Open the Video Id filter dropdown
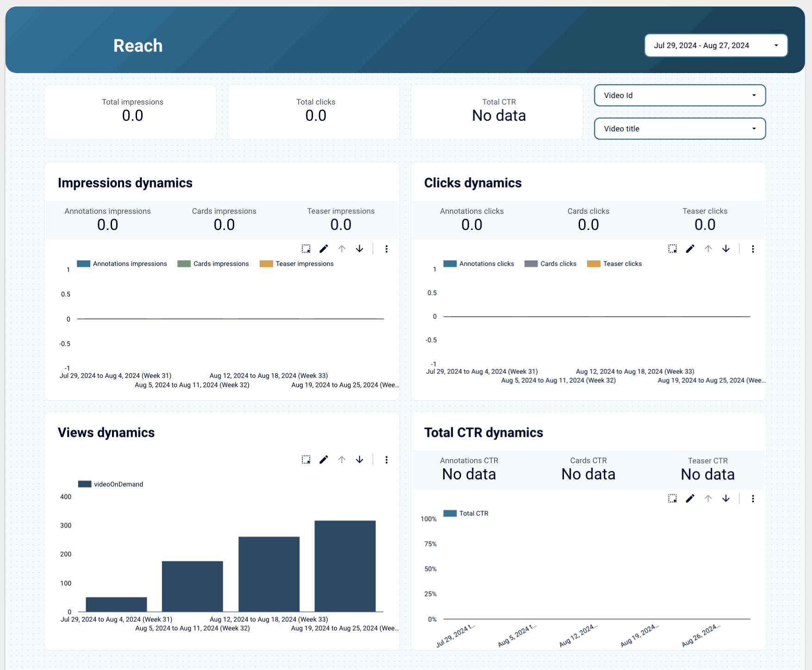The height and width of the screenshot is (670, 812). click(x=679, y=95)
